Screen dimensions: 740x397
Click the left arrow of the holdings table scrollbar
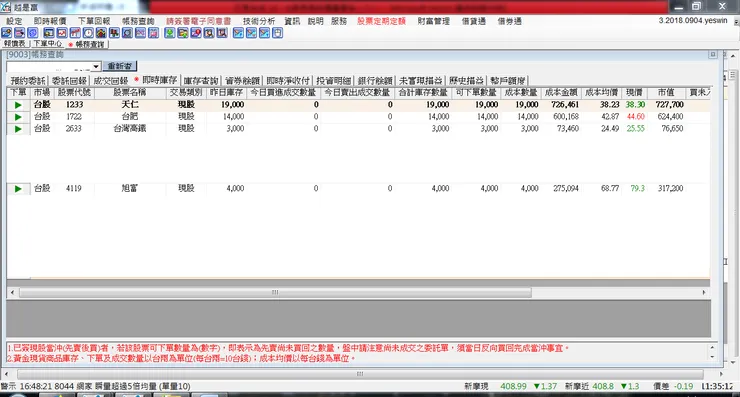point(12,293)
